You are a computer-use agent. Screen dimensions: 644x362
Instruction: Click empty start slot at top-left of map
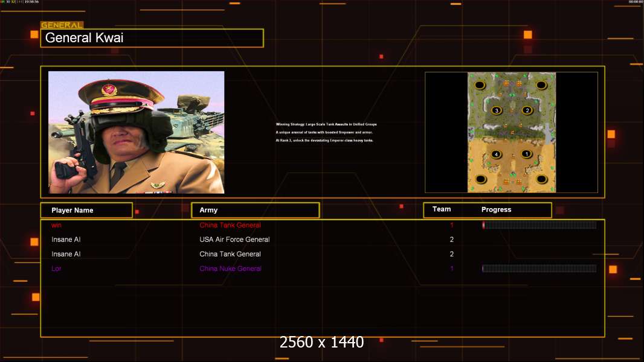480,86
